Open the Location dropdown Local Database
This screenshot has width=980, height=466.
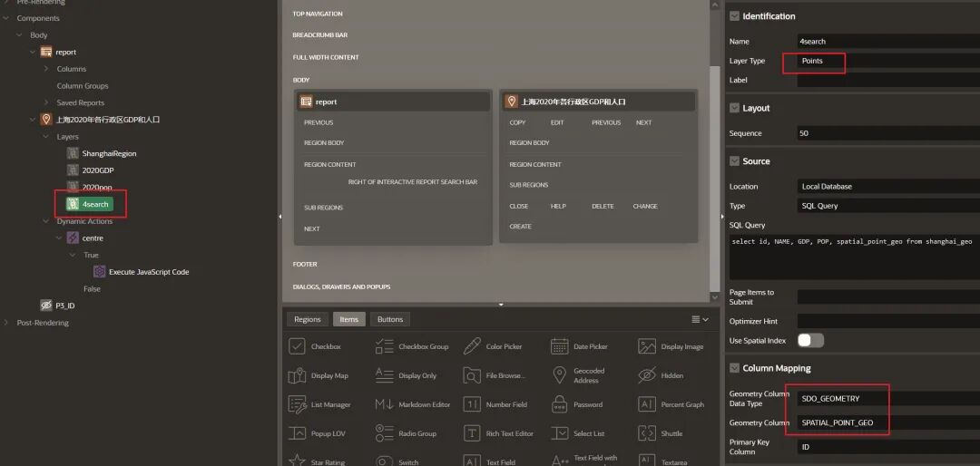click(888, 186)
